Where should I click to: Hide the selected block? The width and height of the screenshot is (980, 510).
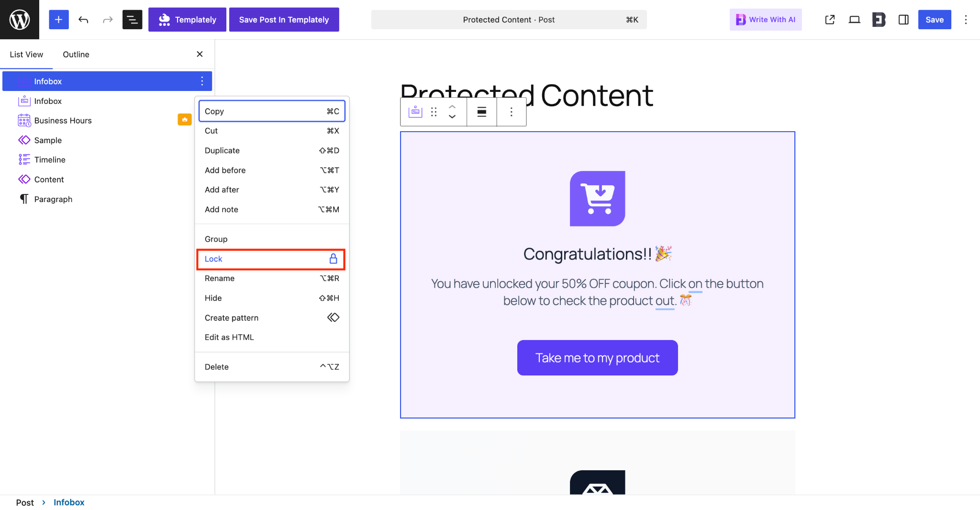tap(272, 298)
